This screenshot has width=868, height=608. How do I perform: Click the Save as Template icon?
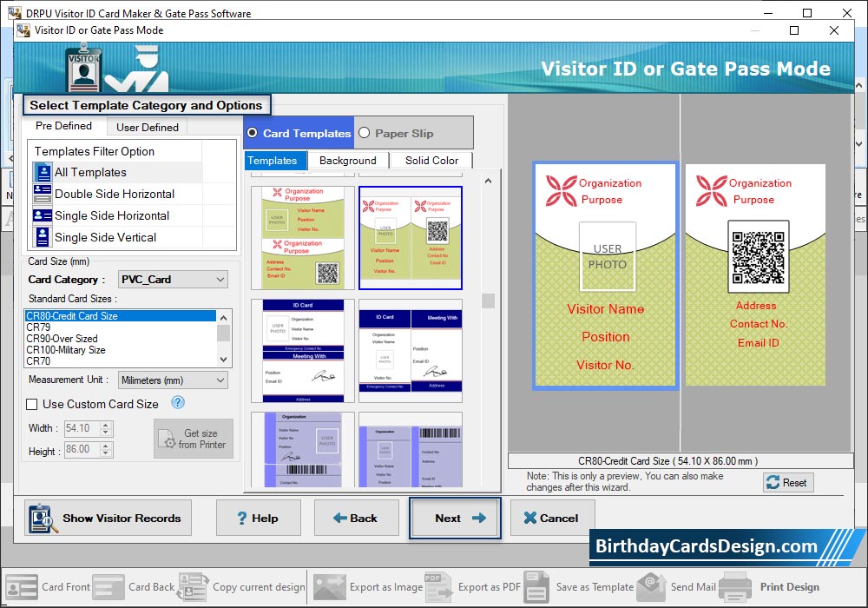click(536, 586)
